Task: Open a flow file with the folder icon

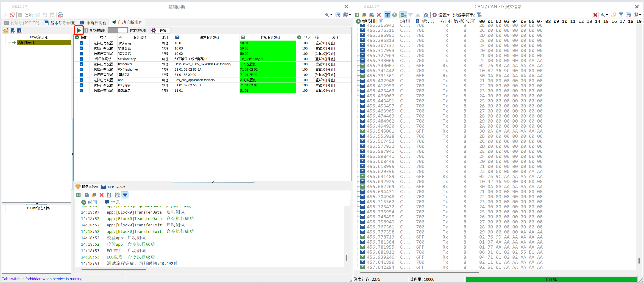Action: (x=6, y=30)
